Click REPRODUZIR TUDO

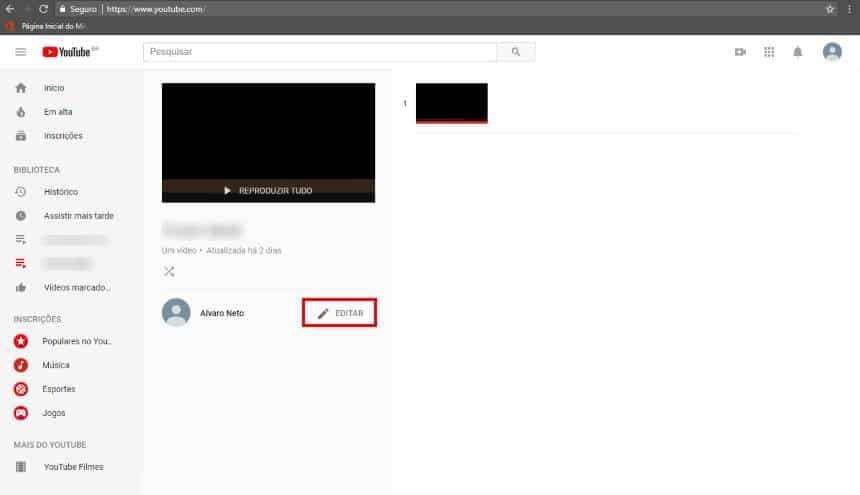(x=268, y=191)
